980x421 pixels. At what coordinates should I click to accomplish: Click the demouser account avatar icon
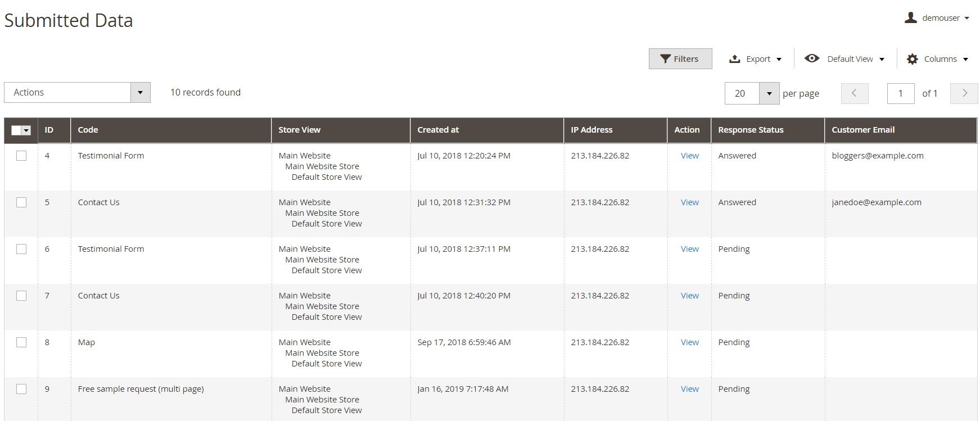click(910, 18)
